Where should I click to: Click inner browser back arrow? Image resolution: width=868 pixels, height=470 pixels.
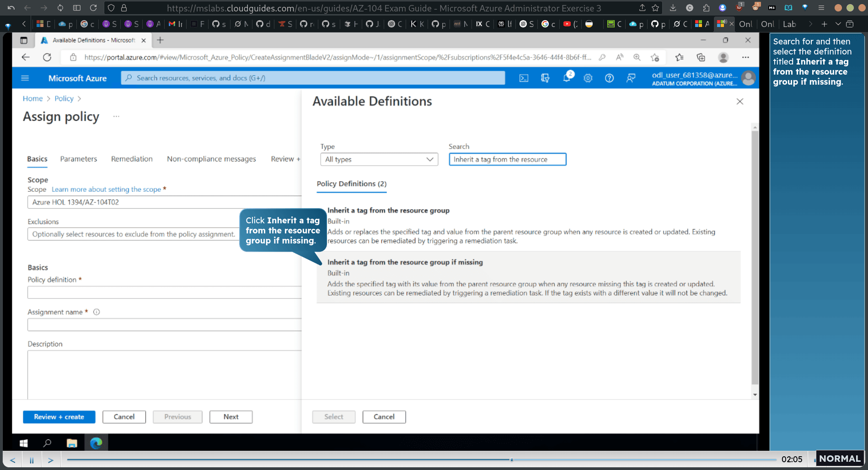pos(26,57)
